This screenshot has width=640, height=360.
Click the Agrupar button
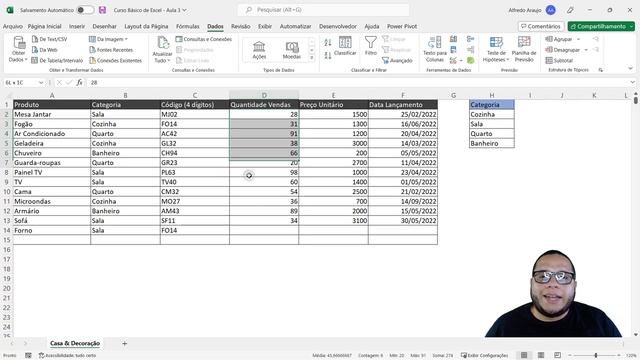(x=559, y=39)
